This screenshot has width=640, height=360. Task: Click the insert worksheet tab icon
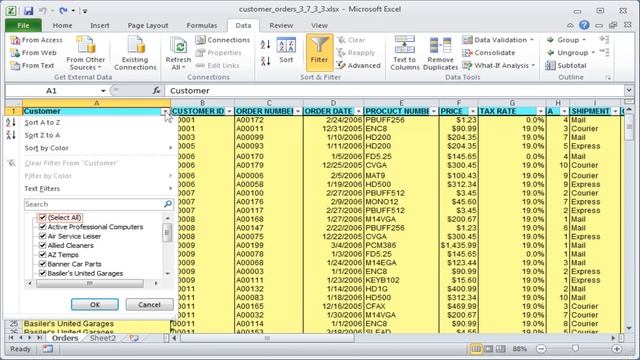pyautogui.click(x=134, y=338)
